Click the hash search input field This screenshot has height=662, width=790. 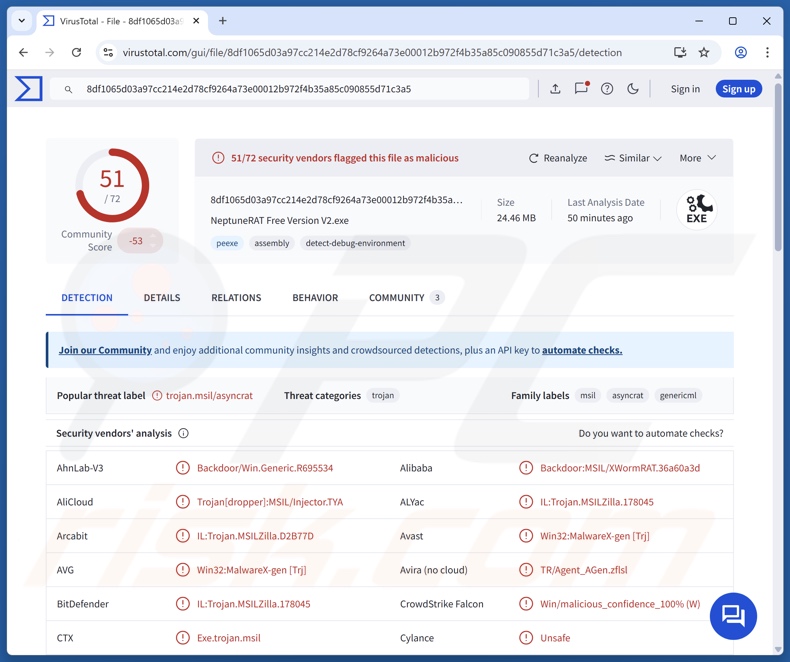290,89
